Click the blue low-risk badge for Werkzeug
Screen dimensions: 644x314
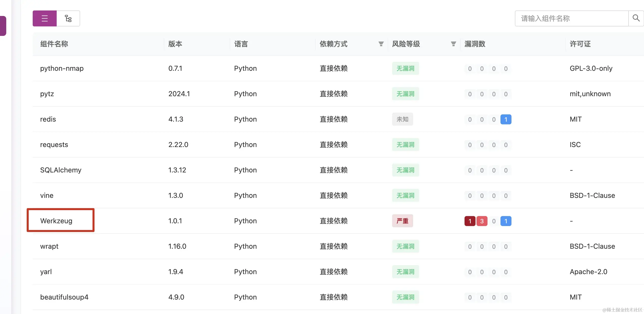click(505, 221)
